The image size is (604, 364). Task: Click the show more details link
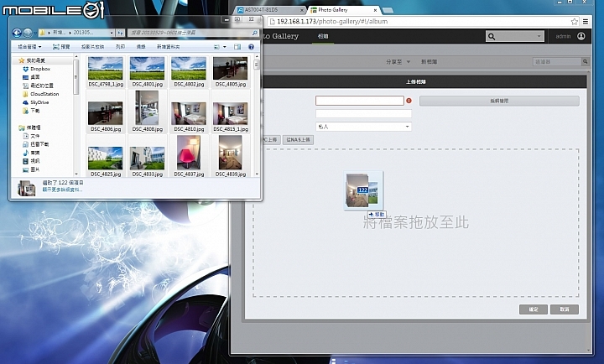pyautogui.click(x=62, y=190)
